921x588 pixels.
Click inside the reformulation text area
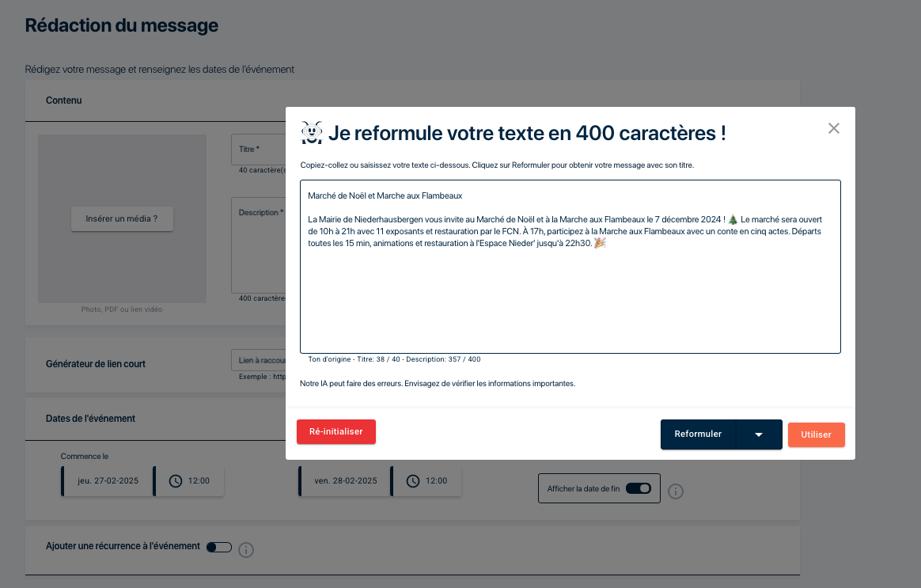tap(570, 301)
